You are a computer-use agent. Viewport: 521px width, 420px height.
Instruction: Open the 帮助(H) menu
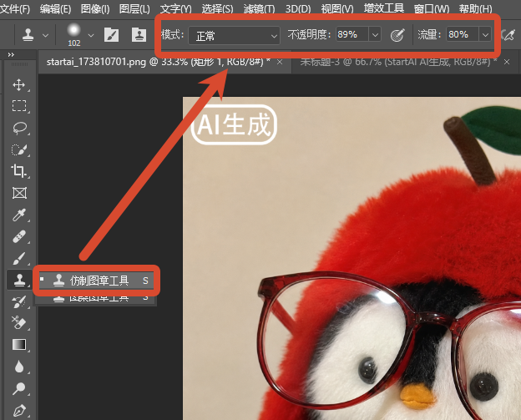pyautogui.click(x=475, y=8)
